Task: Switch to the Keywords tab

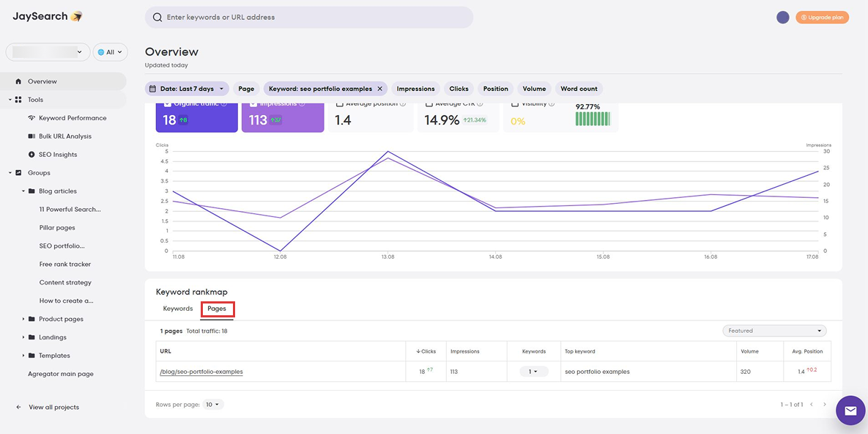Action: point(178,309)
